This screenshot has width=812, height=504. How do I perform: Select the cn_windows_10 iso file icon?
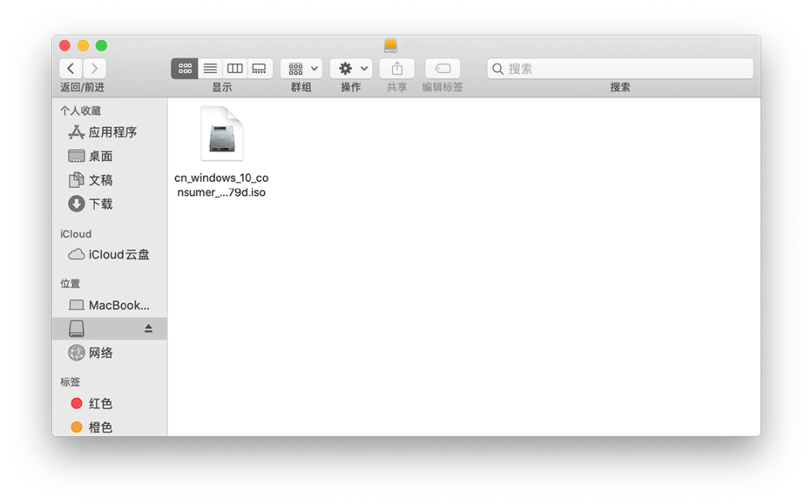tap(222, 134)
